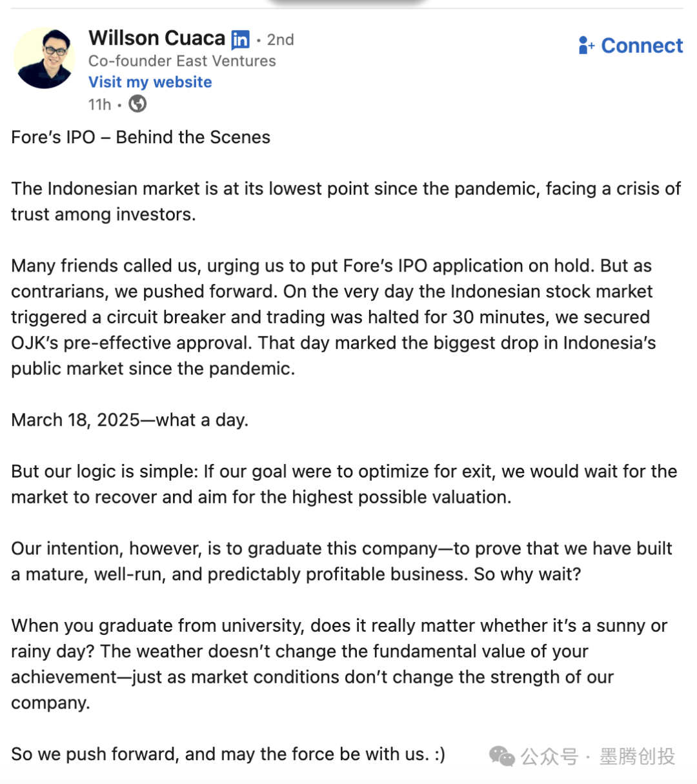
Task: Click the 2nd degree connection label
Action: [280, 40]
